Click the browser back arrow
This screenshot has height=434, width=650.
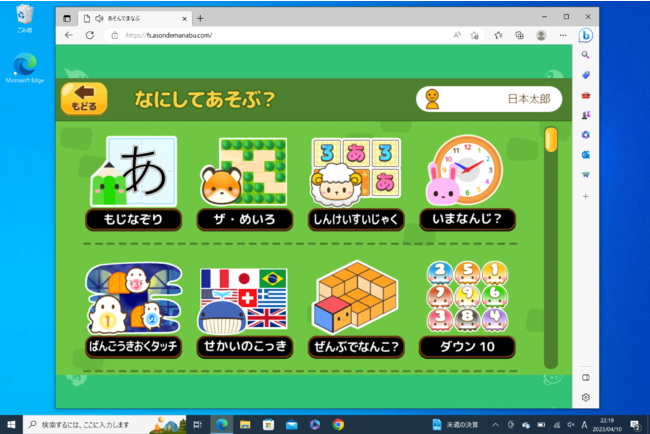(69, 35)
